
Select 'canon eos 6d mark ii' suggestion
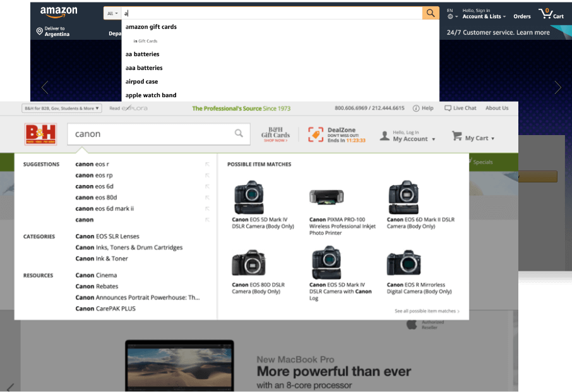(105, 209)
